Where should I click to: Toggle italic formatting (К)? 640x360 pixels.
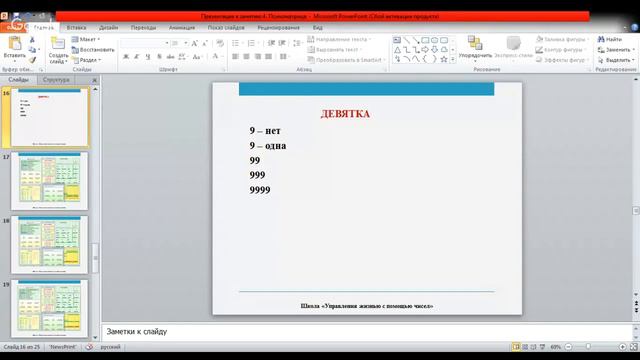[x=137, y=57]
